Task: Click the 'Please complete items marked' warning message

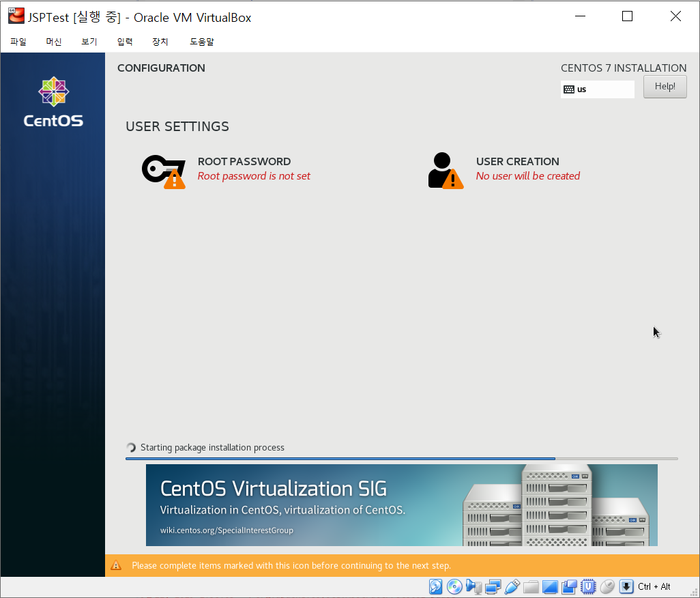Action: [291, 565]
